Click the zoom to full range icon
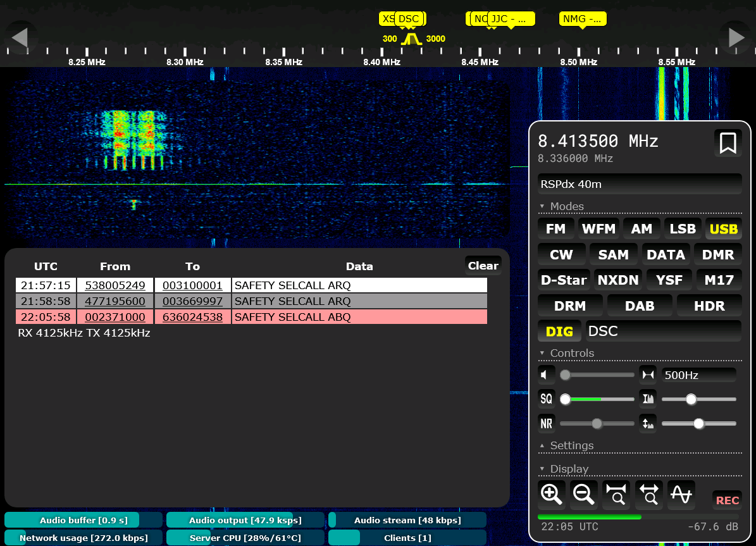756x546 pixels. pos(649,494)
